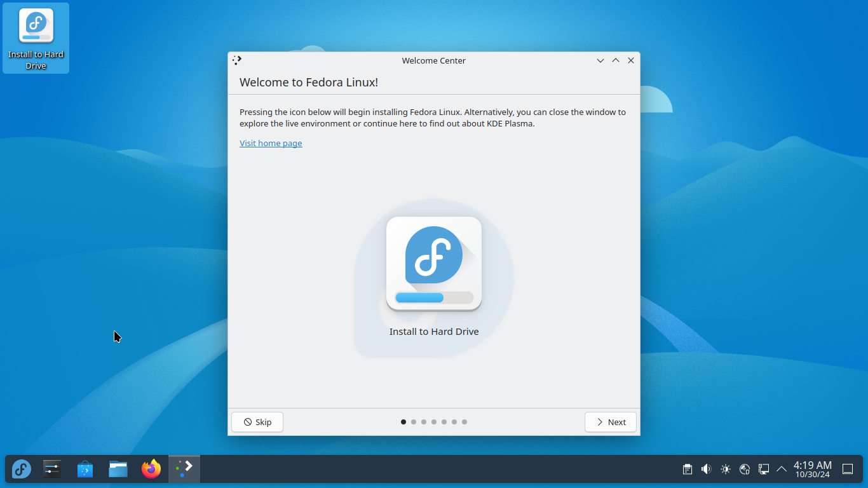
Task: Click the Welcome Center task entry in the taskbar
Action: tap(184, 469)
